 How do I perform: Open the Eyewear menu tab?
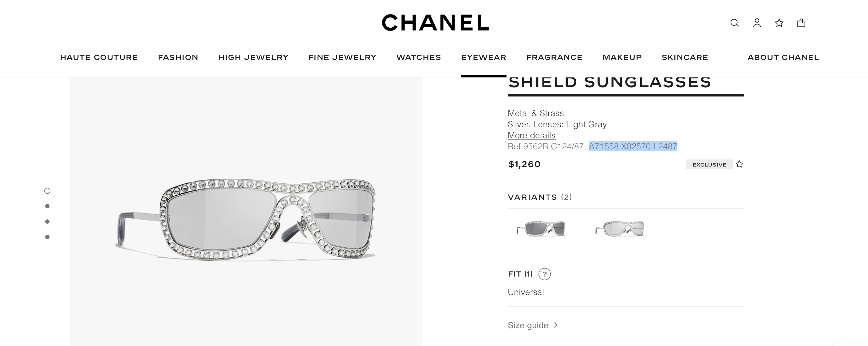[483, 57]
